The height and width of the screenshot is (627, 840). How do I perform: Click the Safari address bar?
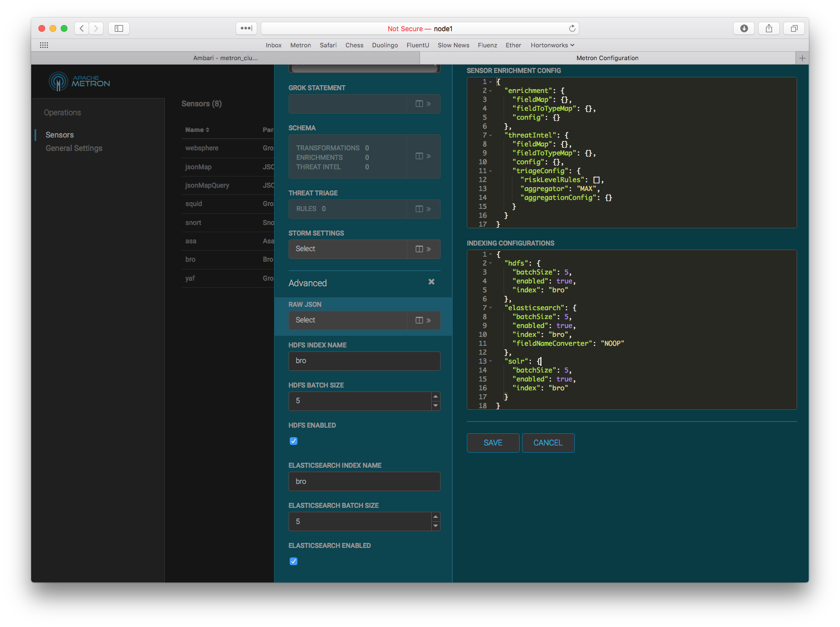(420, 28)
